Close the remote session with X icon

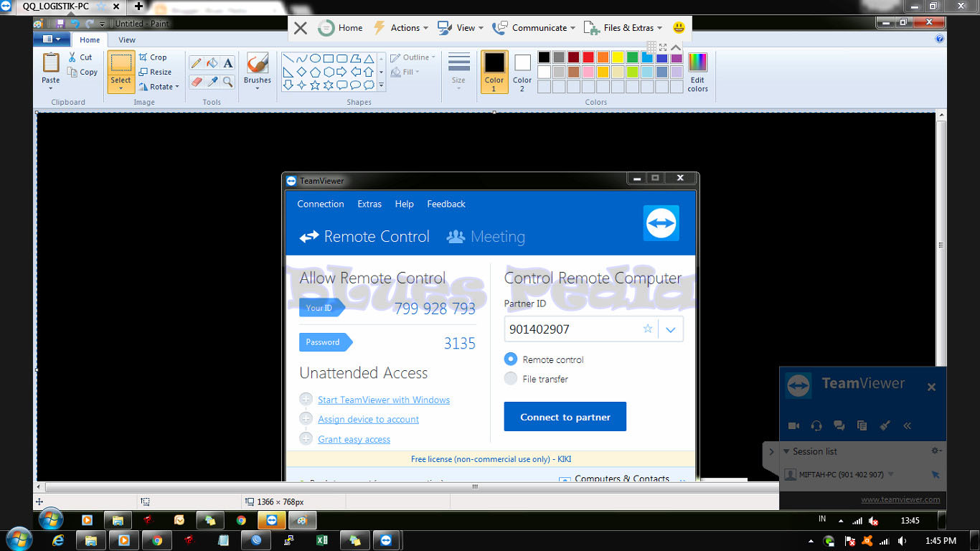click(301, 28)
